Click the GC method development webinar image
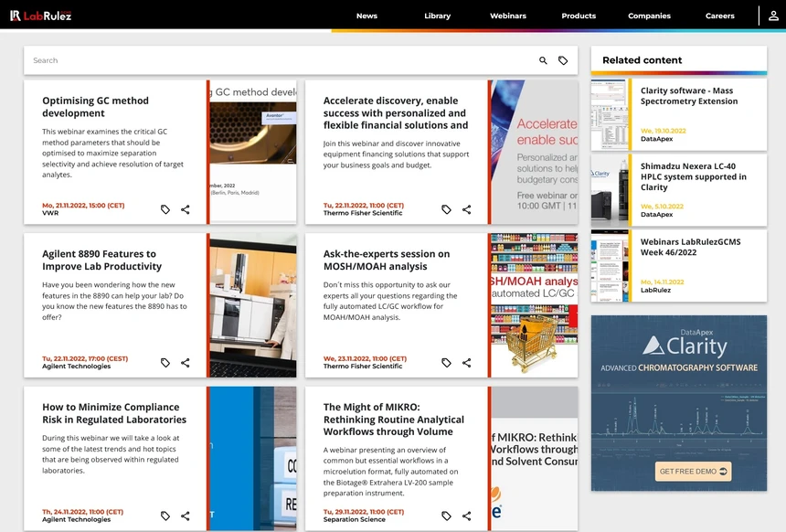The image size is (786, 532). pyautogui.click(x=253, y=152)
